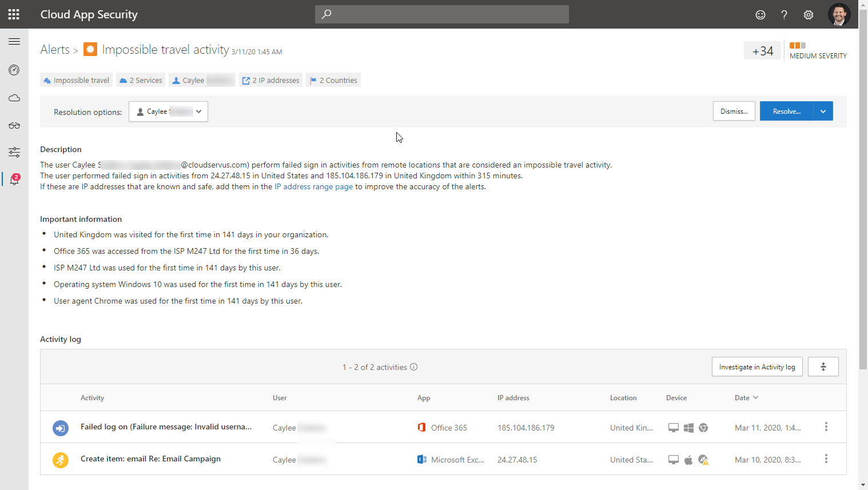The width and height of the screenshot is (868, 490).
Task: Open help with the question mark icon
Action: click(784, 14)
